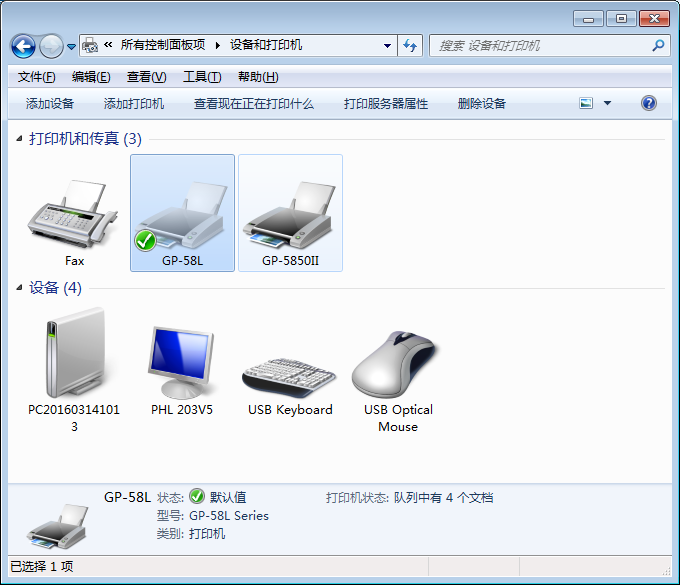Select the PHL 203V5 monitor icon
Screen dimensions: 680x585
pyautogui.click(x=181, y=360)
